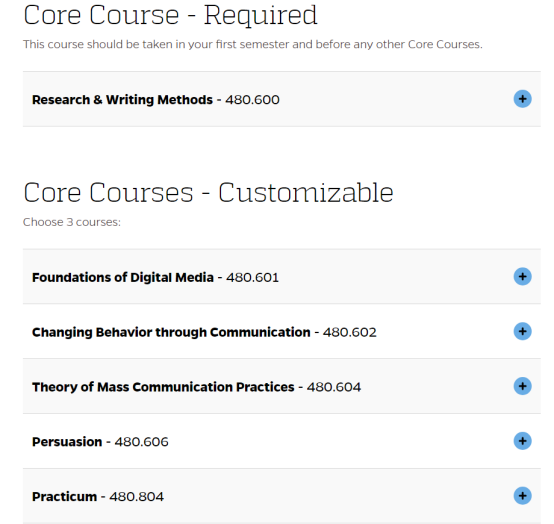Image resolution: width=554 pixels, height=524 pixels.
Task: Select course number 480.602
Action: click(x=349, y=332)
